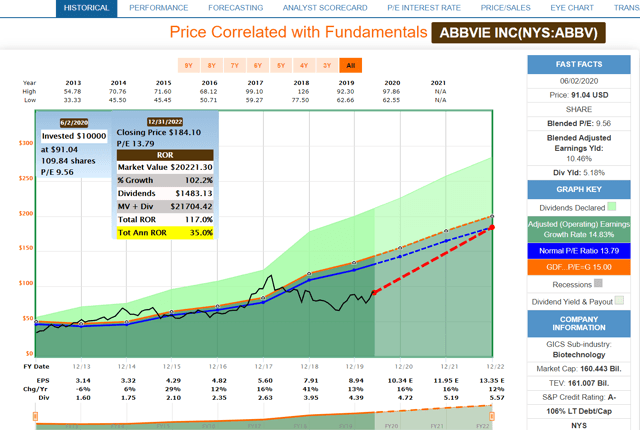Click the Fast Facts header
640x430 pixels.
(579, 64)
